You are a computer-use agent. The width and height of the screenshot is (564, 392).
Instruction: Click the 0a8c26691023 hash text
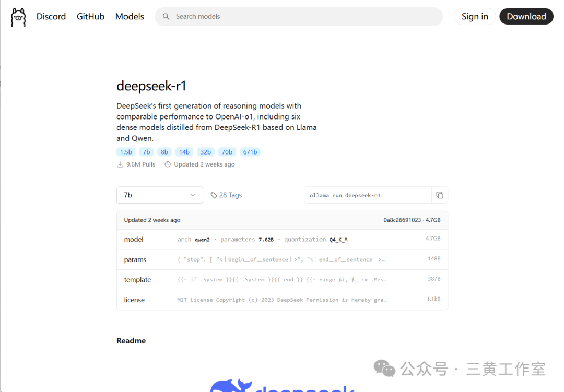(x=402, y=220)
